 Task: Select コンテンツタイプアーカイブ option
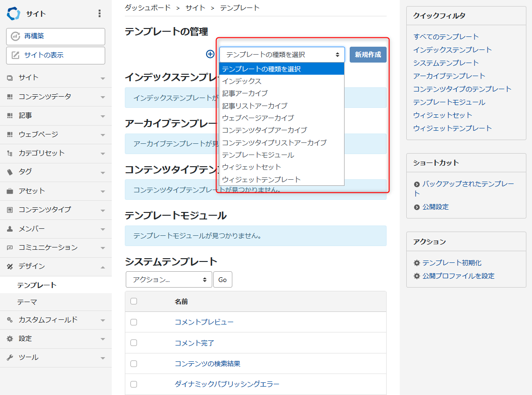[x=281, y=130]
